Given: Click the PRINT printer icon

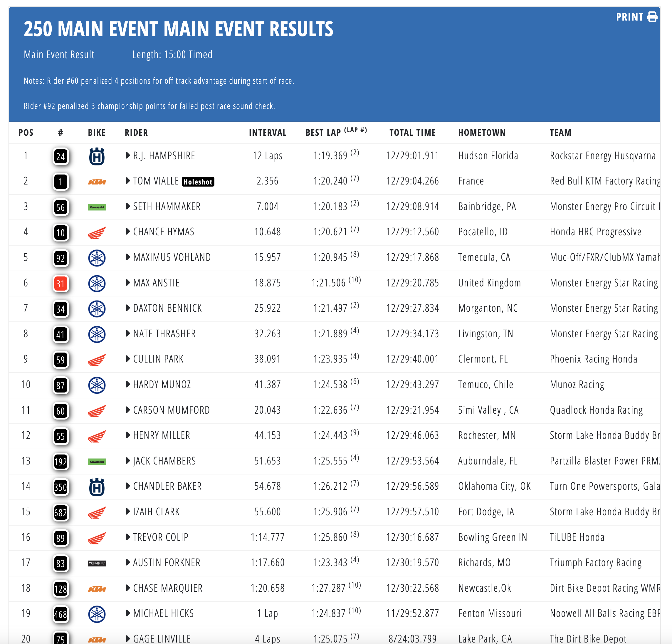Looking at the screenshot, I should coord(652,16).
